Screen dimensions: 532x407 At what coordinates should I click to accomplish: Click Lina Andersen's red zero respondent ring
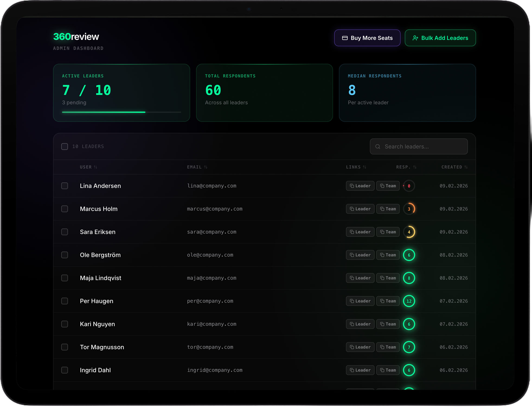[409, 186]
